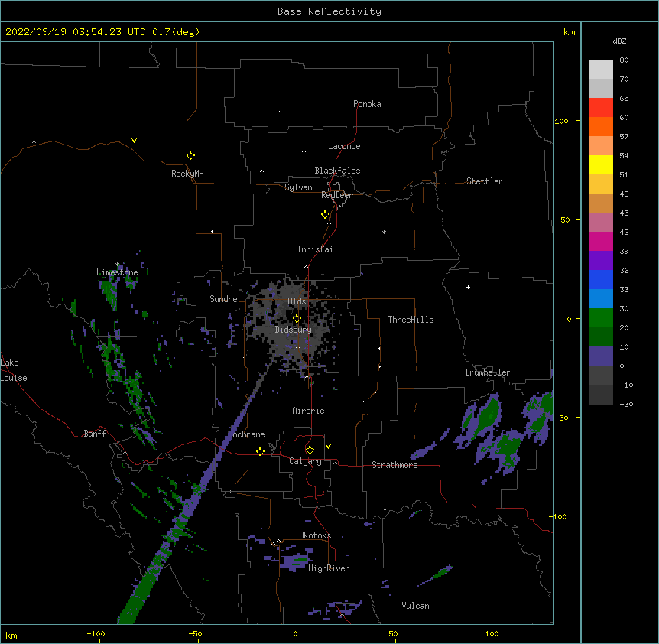Click white asterisk marker east of Innisfail

pos(384,232)
